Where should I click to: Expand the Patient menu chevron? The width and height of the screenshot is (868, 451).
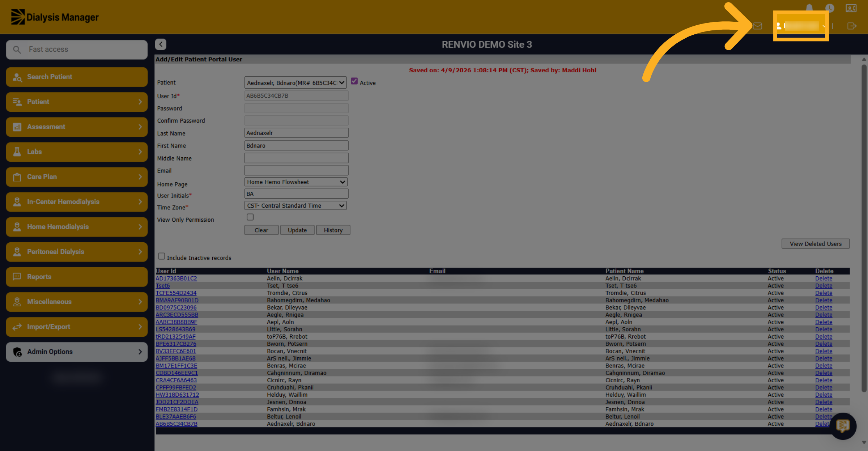[140, 102]
